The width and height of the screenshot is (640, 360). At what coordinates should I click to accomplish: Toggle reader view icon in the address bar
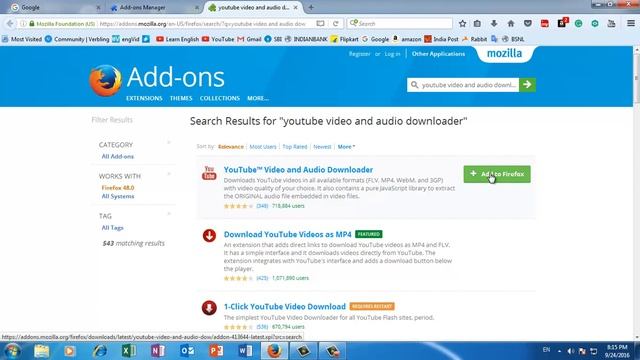click(x=320, y=24)
